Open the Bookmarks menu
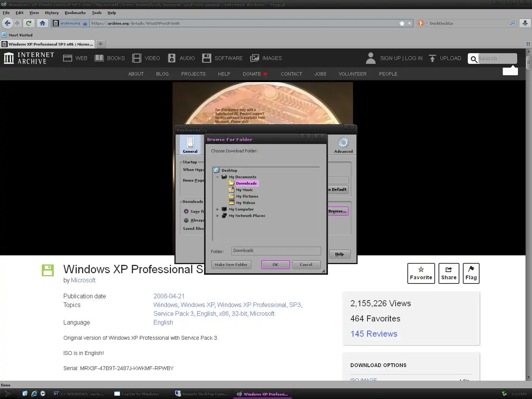 75,13
